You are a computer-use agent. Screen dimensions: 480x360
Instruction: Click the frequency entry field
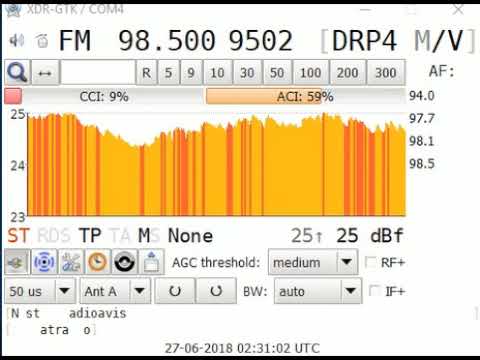pos(98,72)
